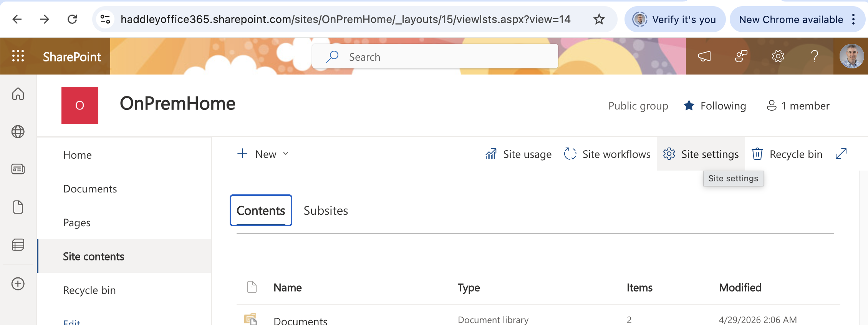The image size is (868, 325).
Task: Click the red OnPremHome site logo
Action: (80, 105)
